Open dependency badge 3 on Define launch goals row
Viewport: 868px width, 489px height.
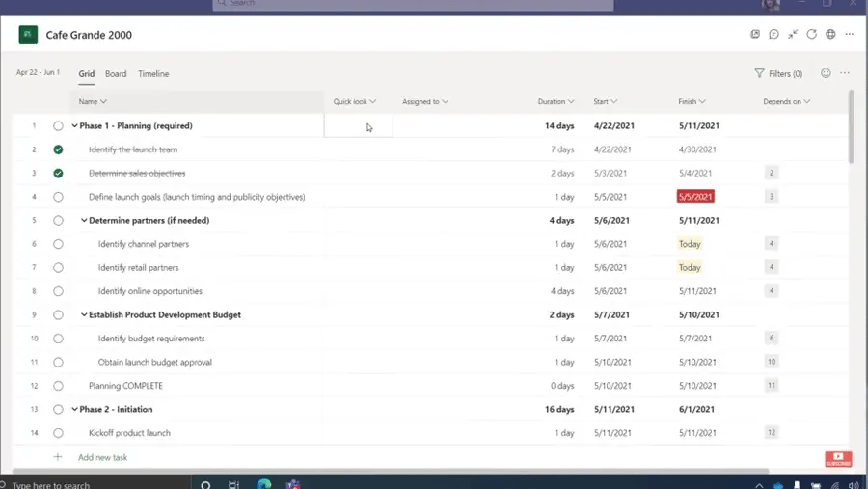(772, 197)
